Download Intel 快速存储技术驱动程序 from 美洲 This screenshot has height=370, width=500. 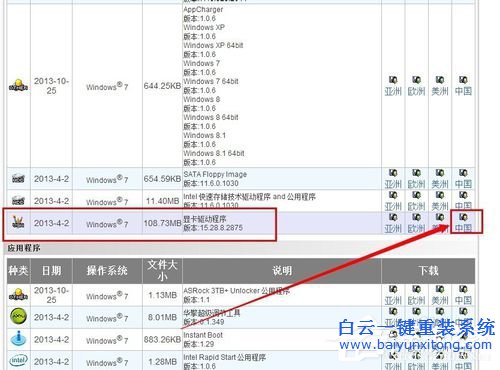[440, 201]
